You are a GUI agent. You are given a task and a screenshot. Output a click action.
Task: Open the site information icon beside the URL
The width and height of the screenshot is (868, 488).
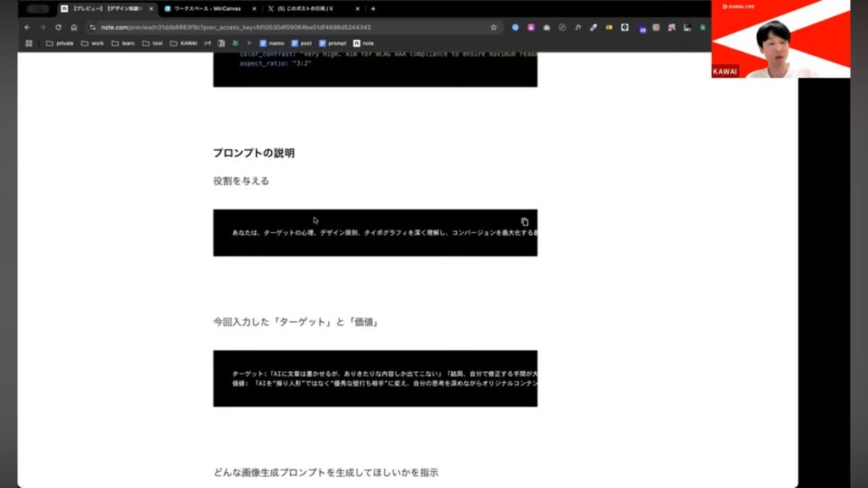[x=92, y=27]
